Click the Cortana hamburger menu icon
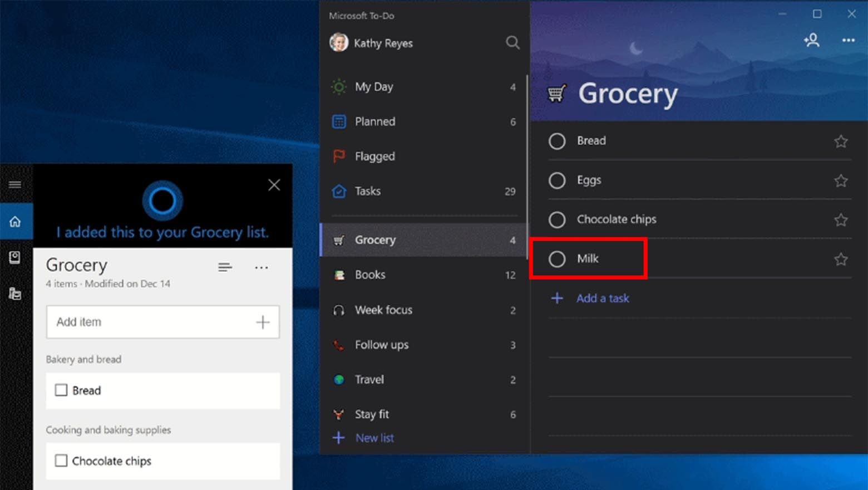 15,184
